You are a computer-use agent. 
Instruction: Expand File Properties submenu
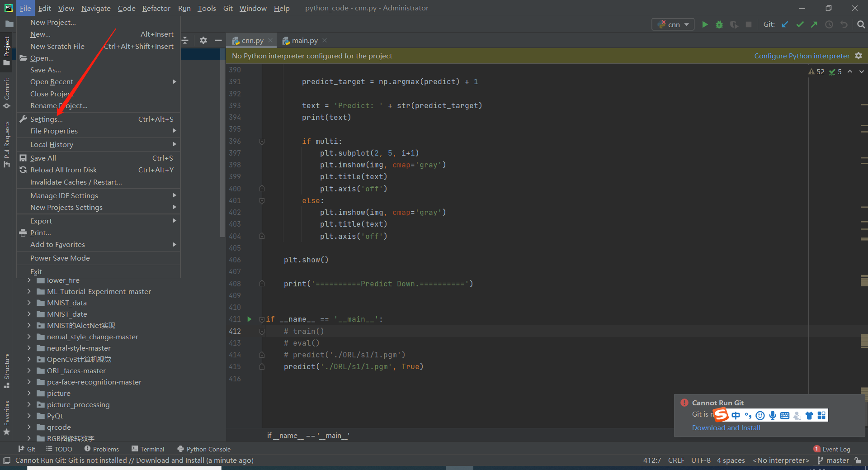pos(98,131)
